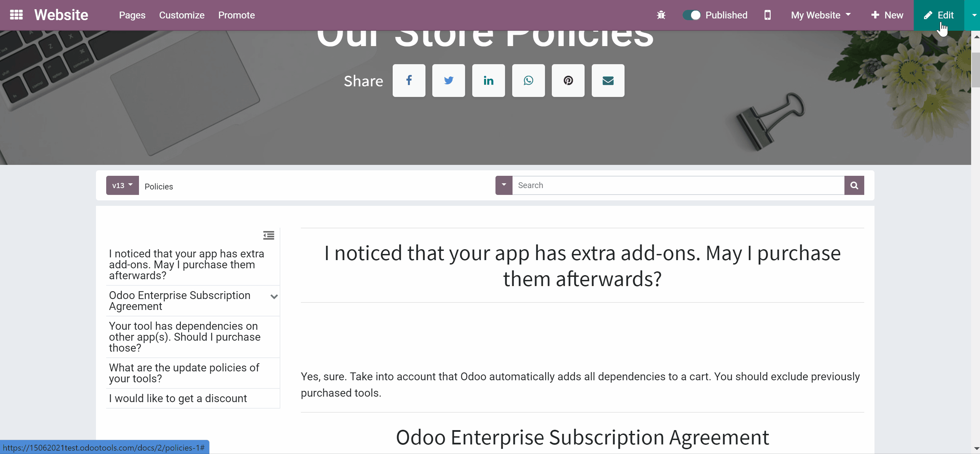Open the apps grid menu icon
Viewport: 980px width, 454px height.
pyautogui.click(x=16, y=15)
